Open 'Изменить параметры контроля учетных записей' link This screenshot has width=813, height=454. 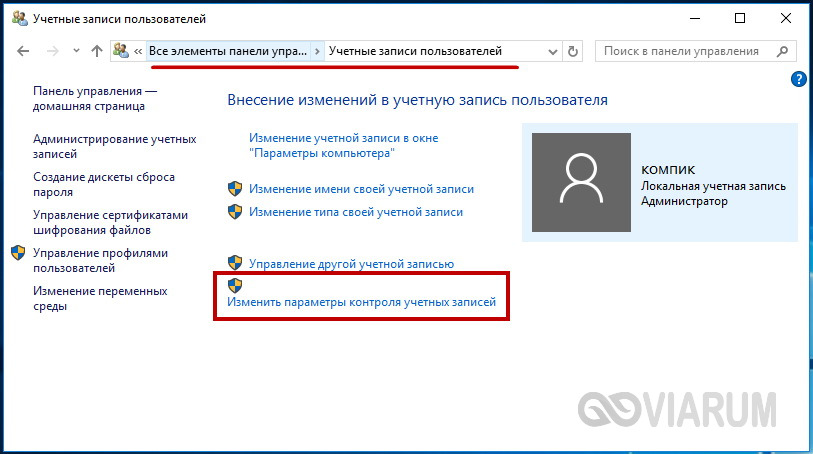361,301
